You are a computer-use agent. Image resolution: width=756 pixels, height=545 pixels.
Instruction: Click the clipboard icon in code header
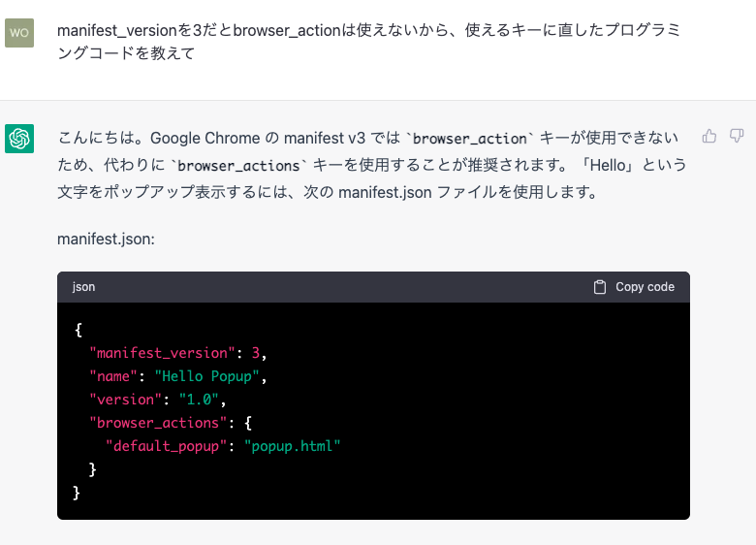600,287
